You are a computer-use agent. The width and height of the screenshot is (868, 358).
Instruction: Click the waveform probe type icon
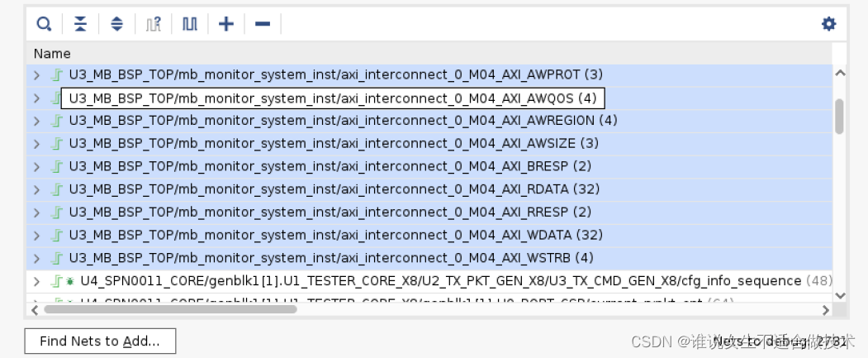[x=190, y=24]
